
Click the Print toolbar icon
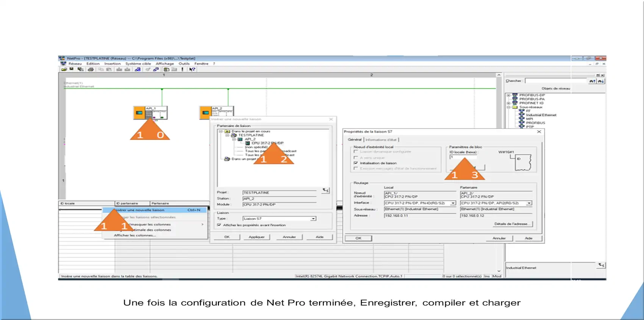coord(91,69)
